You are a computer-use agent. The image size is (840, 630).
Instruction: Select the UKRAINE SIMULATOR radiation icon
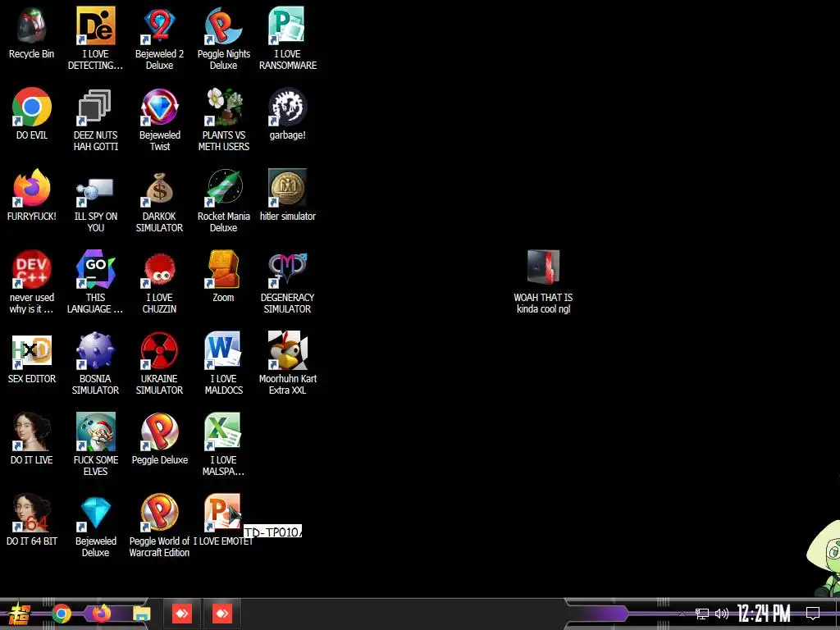click(x=159, y=350)
